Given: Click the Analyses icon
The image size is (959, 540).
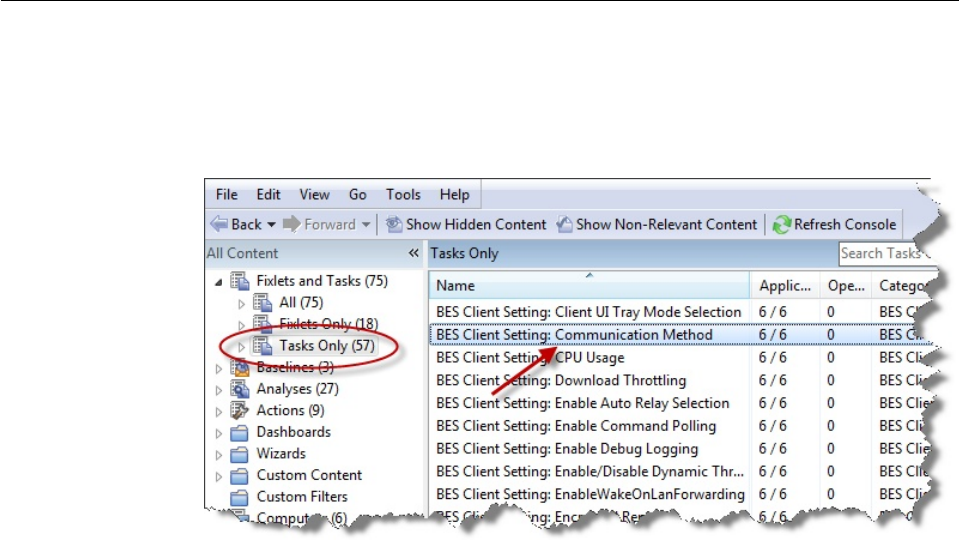Looking at the screenshot, I should (x=240, y=389).
